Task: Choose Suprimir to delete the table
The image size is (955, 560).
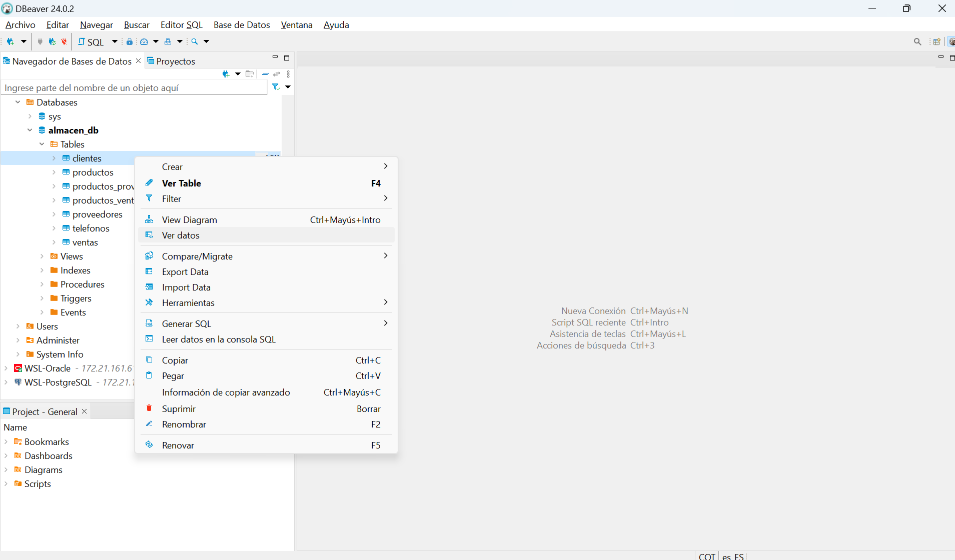Action: coord(266,408)
